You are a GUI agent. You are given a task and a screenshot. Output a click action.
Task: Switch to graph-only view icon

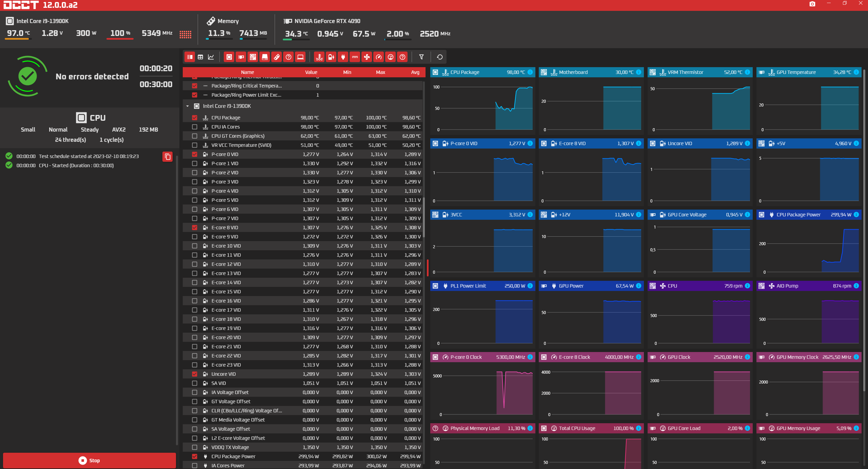point(211,57)
